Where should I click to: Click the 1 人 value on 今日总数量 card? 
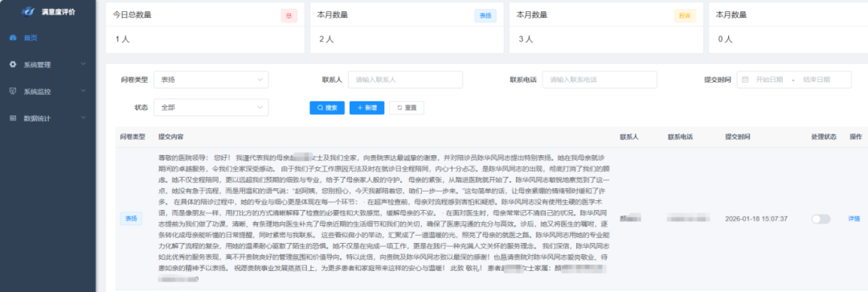click(122, 39)
